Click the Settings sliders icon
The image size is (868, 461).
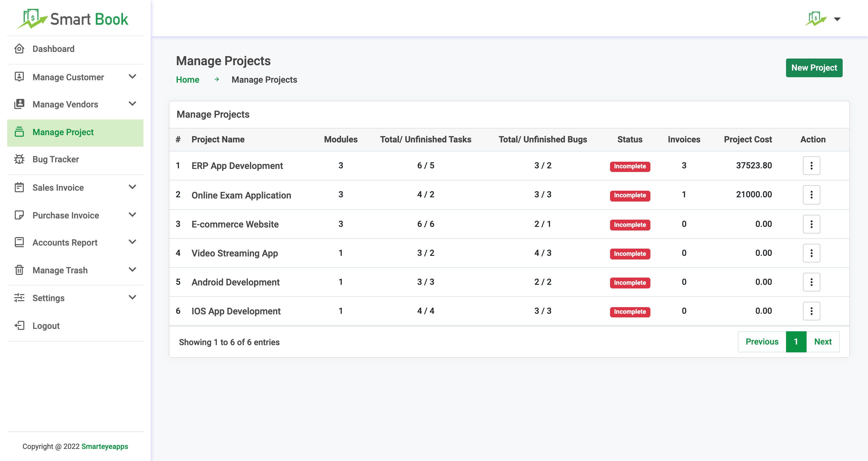tap(19, 298)
